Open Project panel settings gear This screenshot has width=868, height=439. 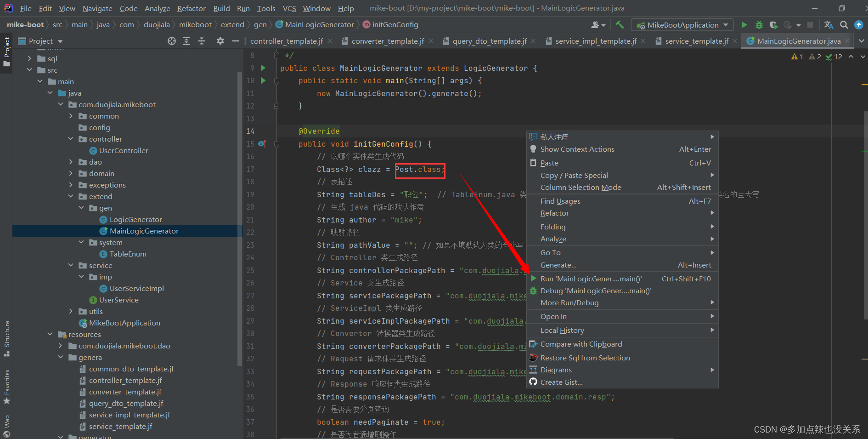point(220,41)
